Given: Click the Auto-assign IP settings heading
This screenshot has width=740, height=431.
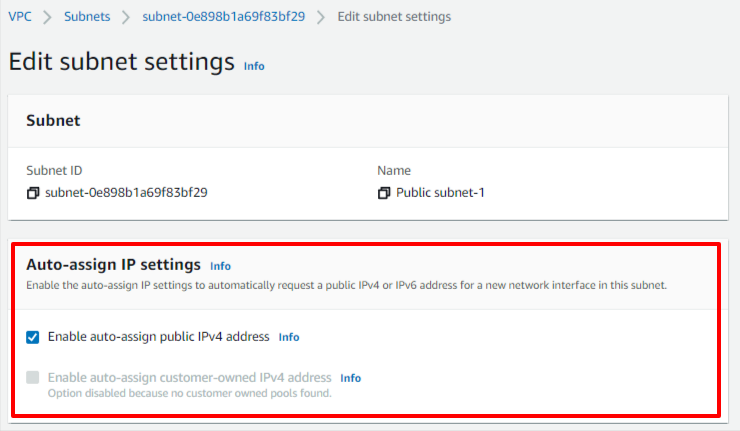Looking at the screenshot, I should (x=113, y=265).
